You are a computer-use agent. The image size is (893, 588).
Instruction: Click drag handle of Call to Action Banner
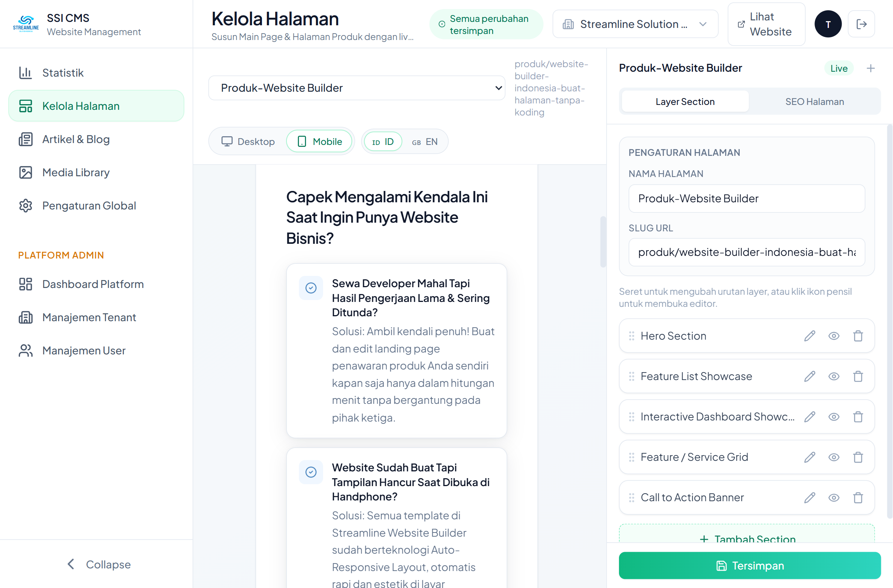pyautogui.click(x=631, y=497)
